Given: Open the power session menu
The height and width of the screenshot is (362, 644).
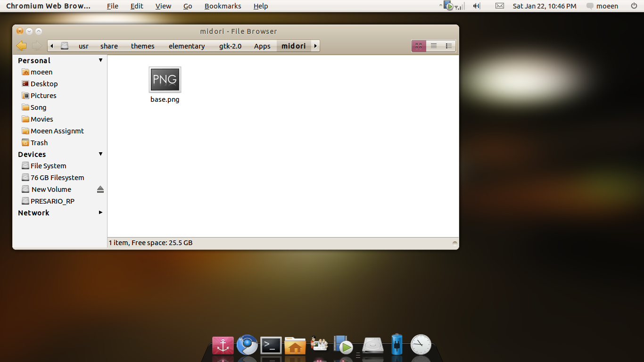Looking at the screenshot, I should click(634, 6).
